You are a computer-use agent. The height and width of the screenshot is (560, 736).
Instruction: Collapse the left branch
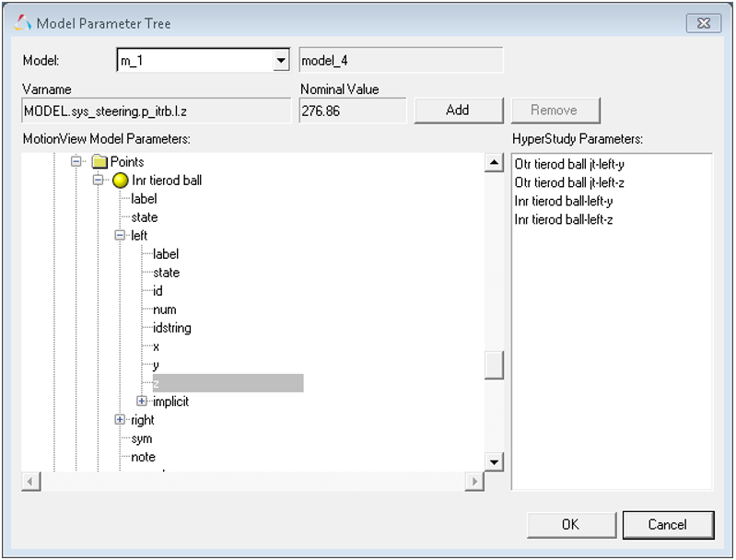120,235
